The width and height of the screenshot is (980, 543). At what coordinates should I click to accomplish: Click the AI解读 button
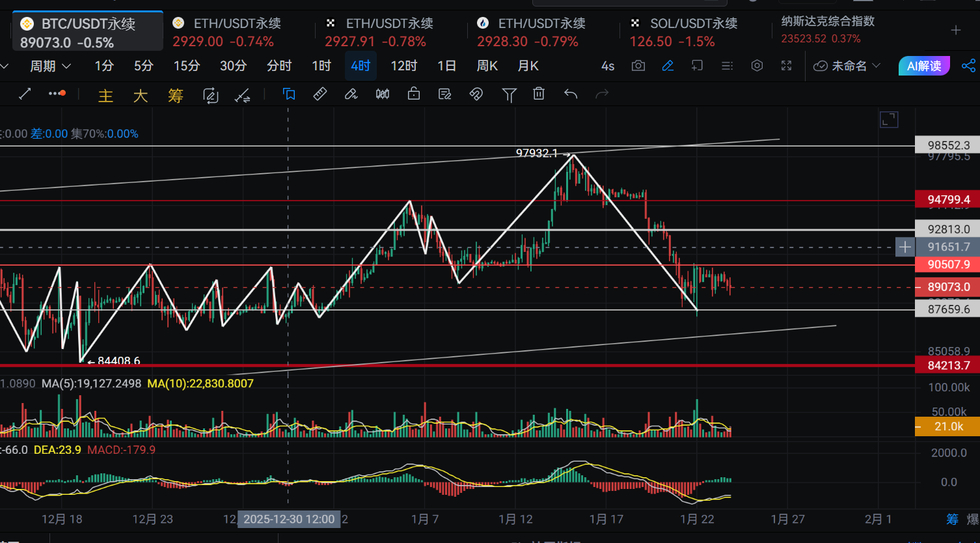click(924, 66)
